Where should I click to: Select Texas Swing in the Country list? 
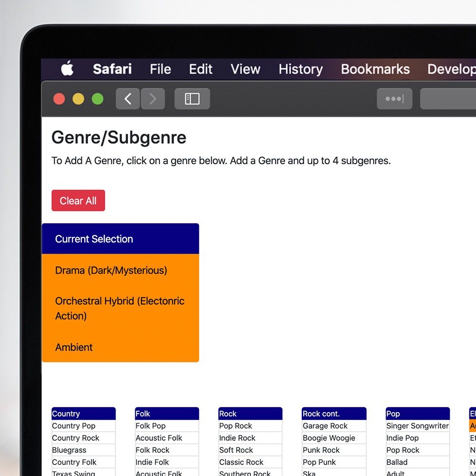(x=83, y=472)
